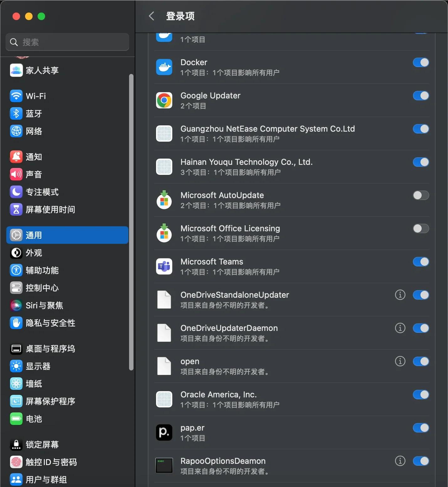
Task: Enable Microsoft Office Licensing toggle
Action: [421, 228]
